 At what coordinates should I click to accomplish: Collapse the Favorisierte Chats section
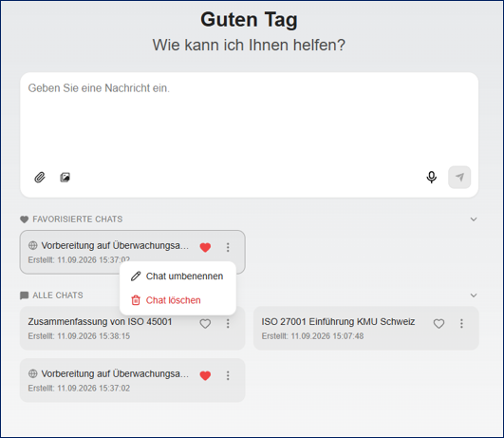pos(474,219)
